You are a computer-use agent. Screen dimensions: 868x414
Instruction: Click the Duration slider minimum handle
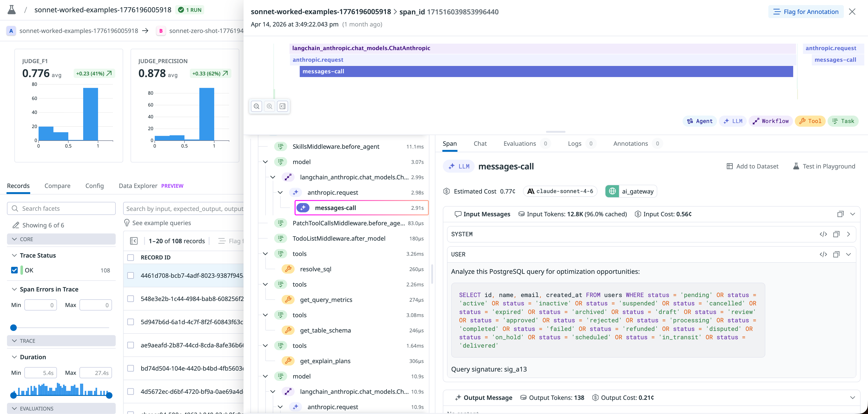point(13,395)
